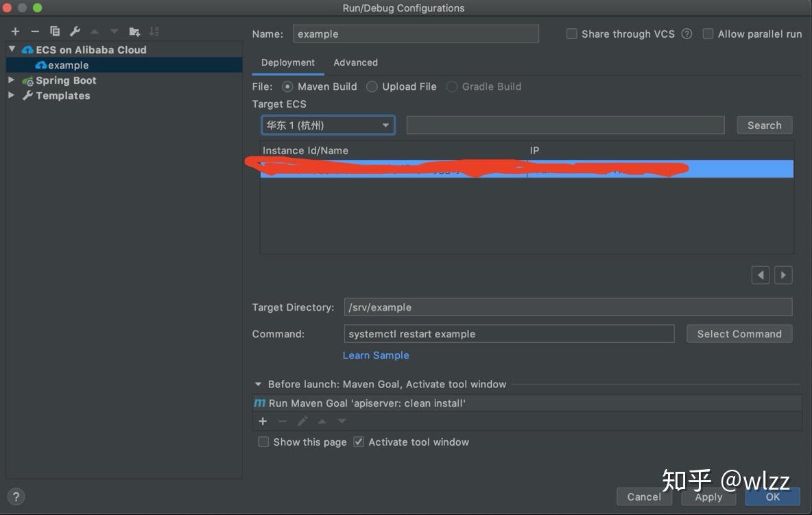
Task: Move before launch task up
Action: (322, 421)
